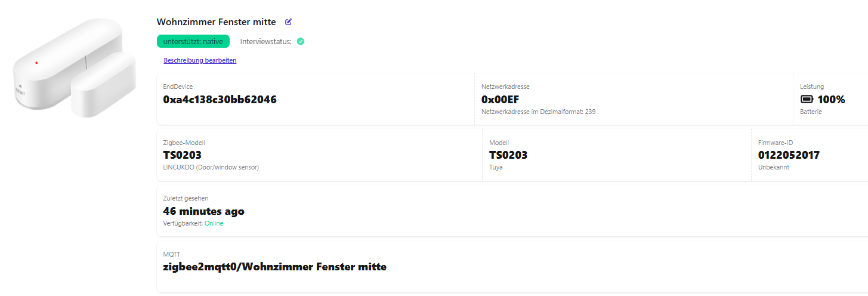The width and height of the screenshot is (868, 296).
Task: Click the 'Interviewstatus:' label
Action: pos(265,42)
